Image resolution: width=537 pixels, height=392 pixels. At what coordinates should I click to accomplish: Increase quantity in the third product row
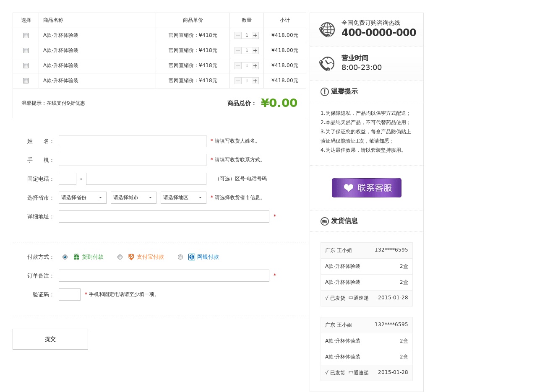click(255, 66)
